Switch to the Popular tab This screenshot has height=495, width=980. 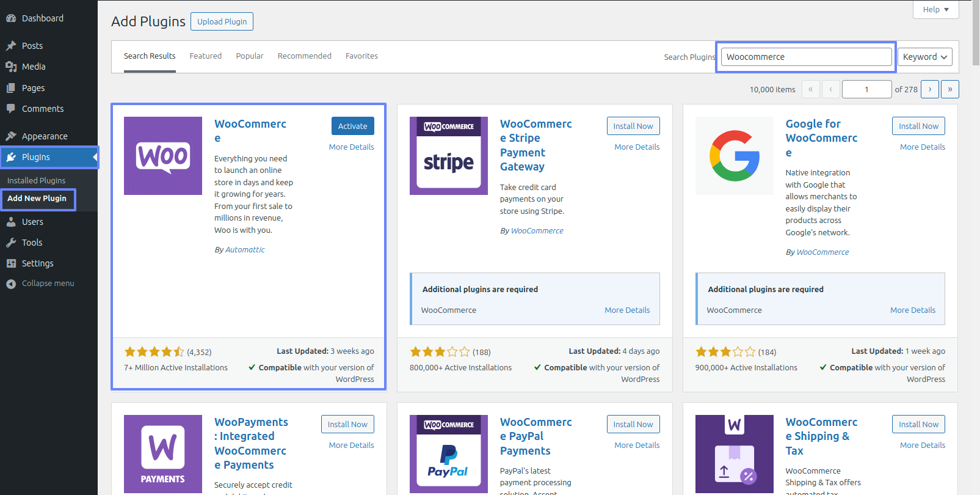tap(250, 56)
